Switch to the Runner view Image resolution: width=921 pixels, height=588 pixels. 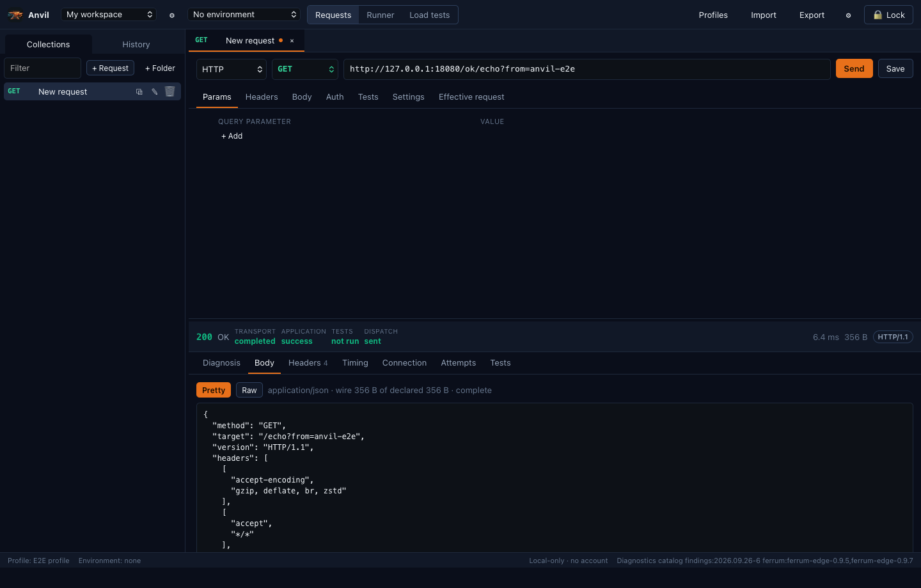[381, 15]
